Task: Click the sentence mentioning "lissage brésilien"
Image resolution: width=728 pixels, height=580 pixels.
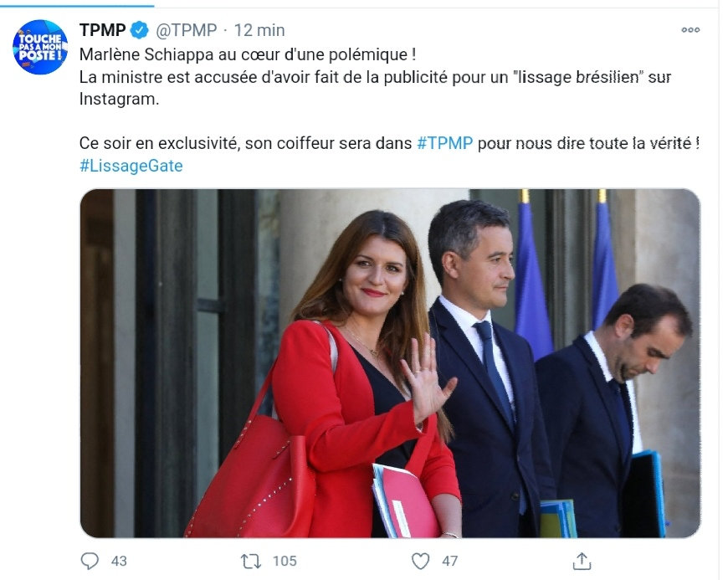Action: click(x=375, y=88)
